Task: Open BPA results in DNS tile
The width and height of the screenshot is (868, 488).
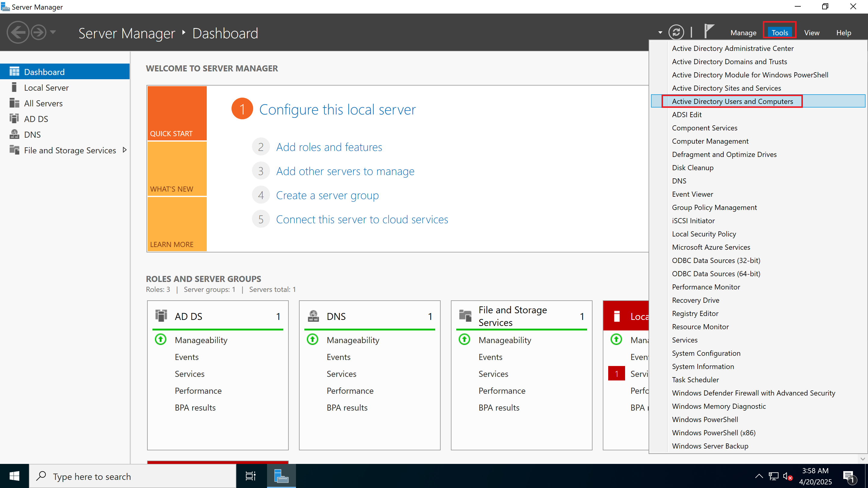Action: (347, 408)
